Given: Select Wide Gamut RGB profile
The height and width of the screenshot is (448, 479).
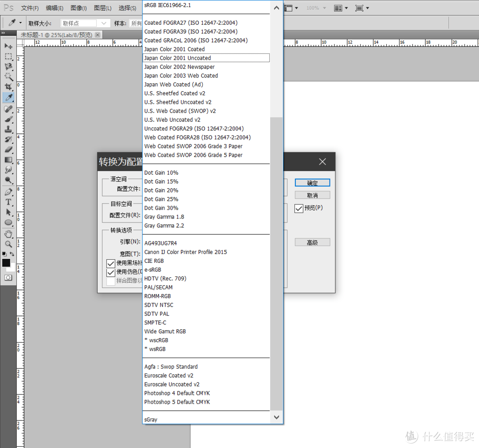Looking at the screenshot, I should (x=206, y=331).
